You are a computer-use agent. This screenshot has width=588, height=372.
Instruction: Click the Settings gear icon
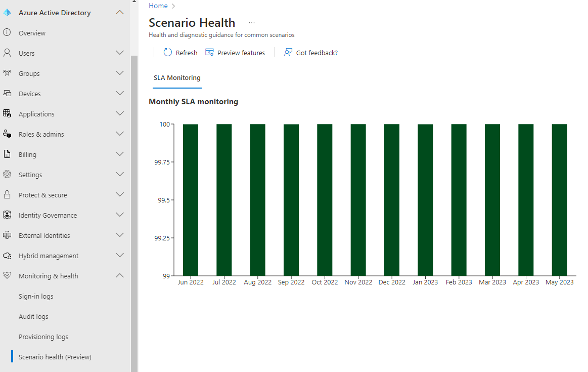click(7, 174)
